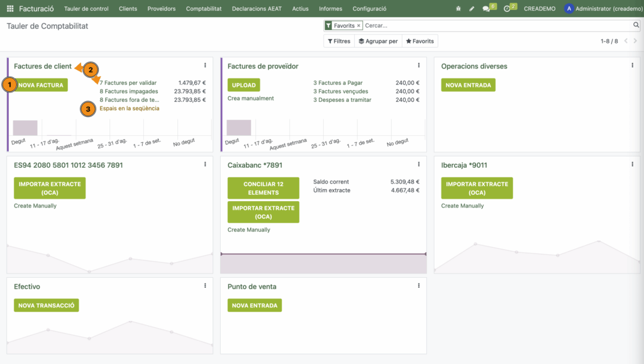Remove the Favorits filter tag
644x364 pixels.
[358, 26]
